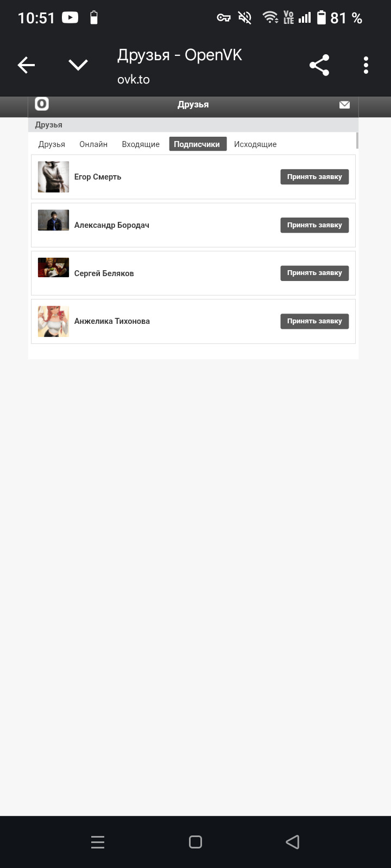Open recent apps navigation icon
The image size is (391, 868).
click(98, 842)
